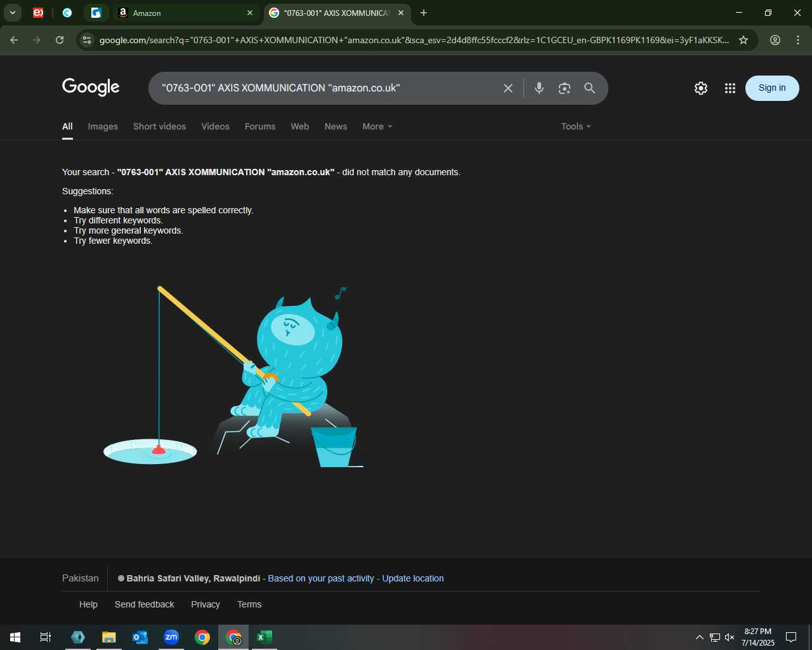812x650 pixels.
Task: Open Chrome profile icon
Action: [x=775, y=40]
